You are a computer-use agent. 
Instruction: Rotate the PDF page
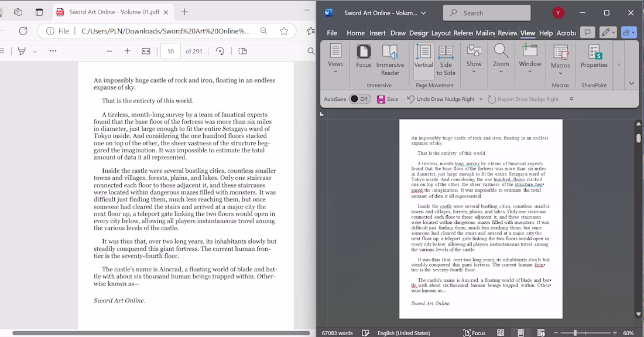[220, 51]
